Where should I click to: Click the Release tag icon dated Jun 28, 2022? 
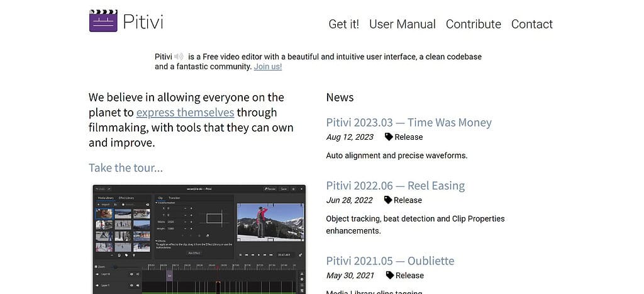[388, 200]
